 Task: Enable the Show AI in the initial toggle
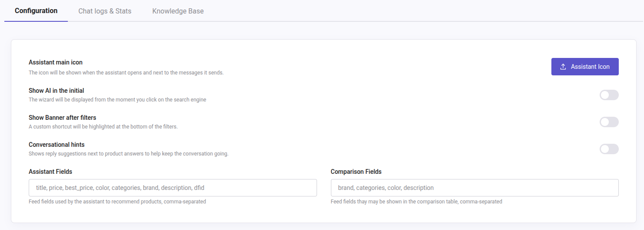609,95
